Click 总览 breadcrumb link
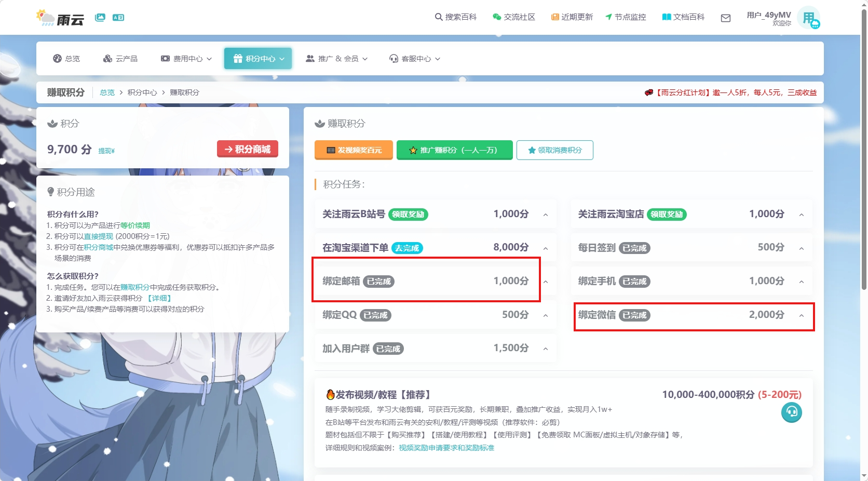The height and width of the screenshot is (481, 868). coord(107,92)
